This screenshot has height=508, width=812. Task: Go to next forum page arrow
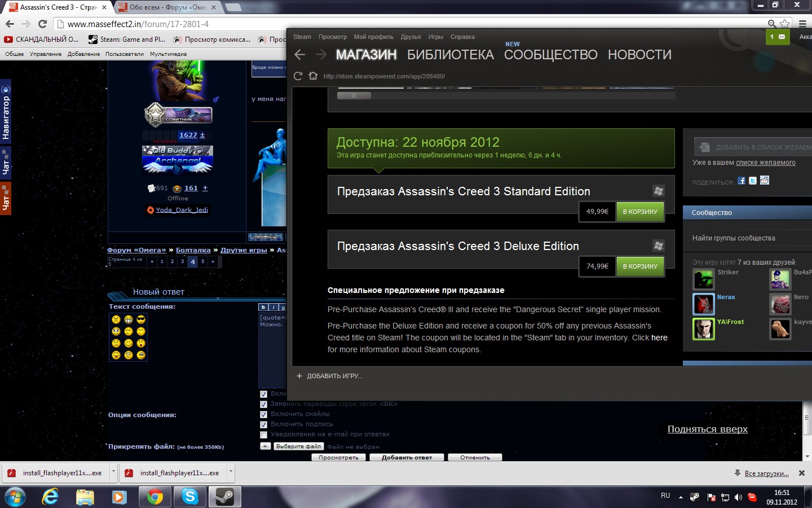(x=213, y=261)
